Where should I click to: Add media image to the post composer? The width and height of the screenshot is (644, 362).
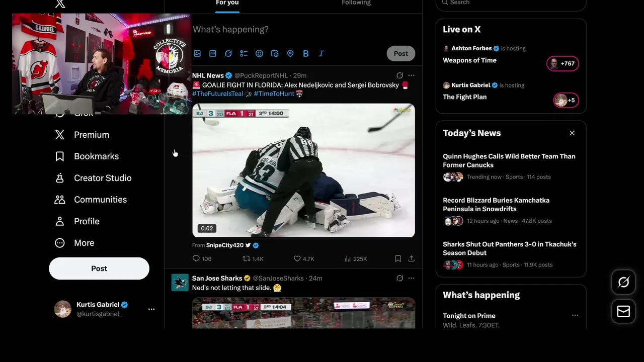click(x=197, y=53)
